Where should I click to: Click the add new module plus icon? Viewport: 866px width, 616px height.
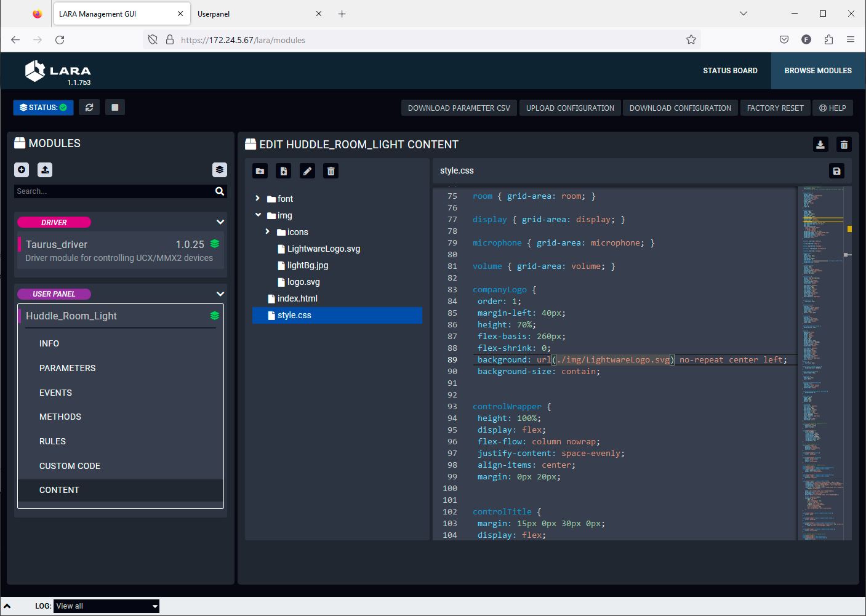coord(22,170)
